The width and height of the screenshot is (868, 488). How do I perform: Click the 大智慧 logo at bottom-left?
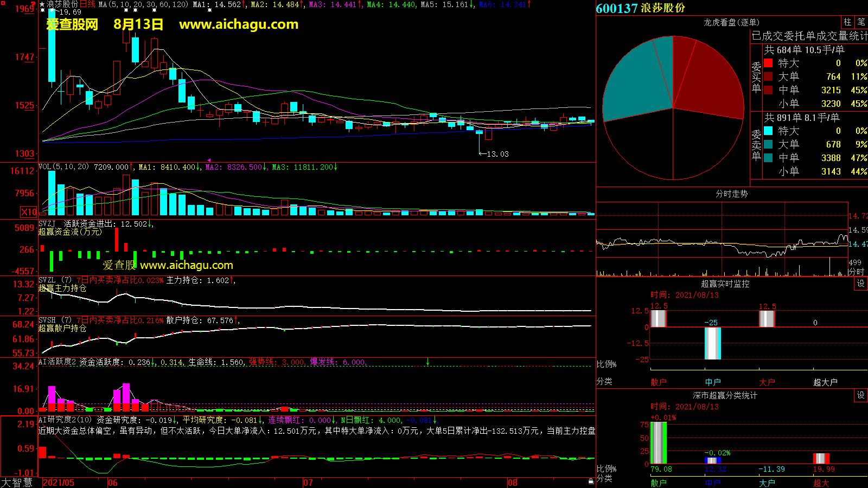point(17,483)
